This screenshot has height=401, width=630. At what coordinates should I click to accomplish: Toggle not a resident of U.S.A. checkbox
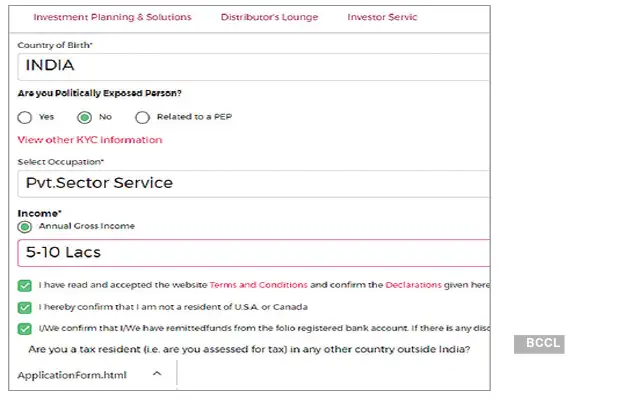pyautogui.click(x=25, y=307)
